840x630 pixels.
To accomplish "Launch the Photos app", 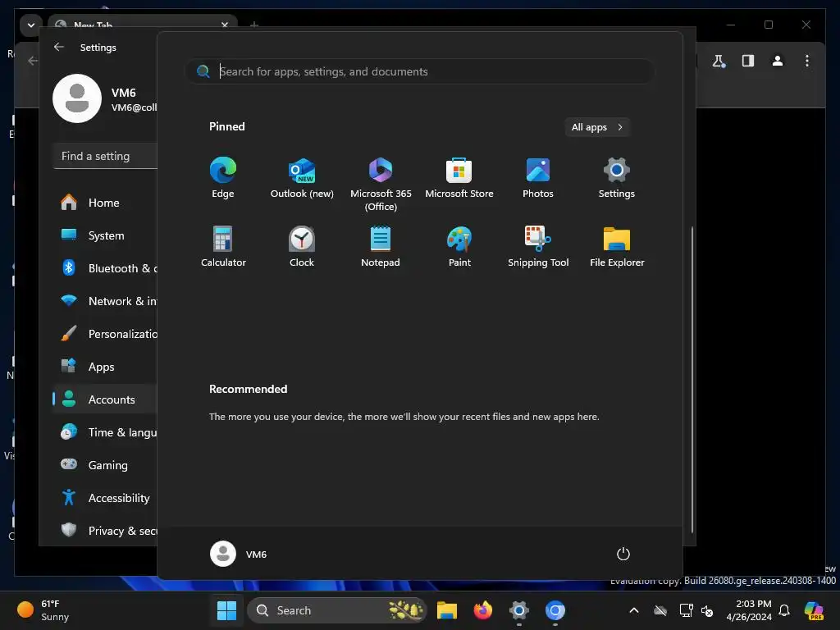I will click(x=538, y=178).
